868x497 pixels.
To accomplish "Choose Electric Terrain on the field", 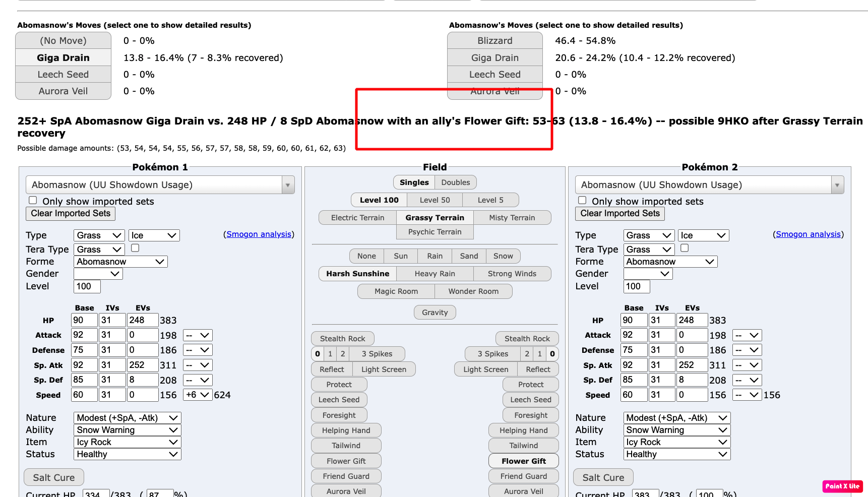I will tap(357, 218).
